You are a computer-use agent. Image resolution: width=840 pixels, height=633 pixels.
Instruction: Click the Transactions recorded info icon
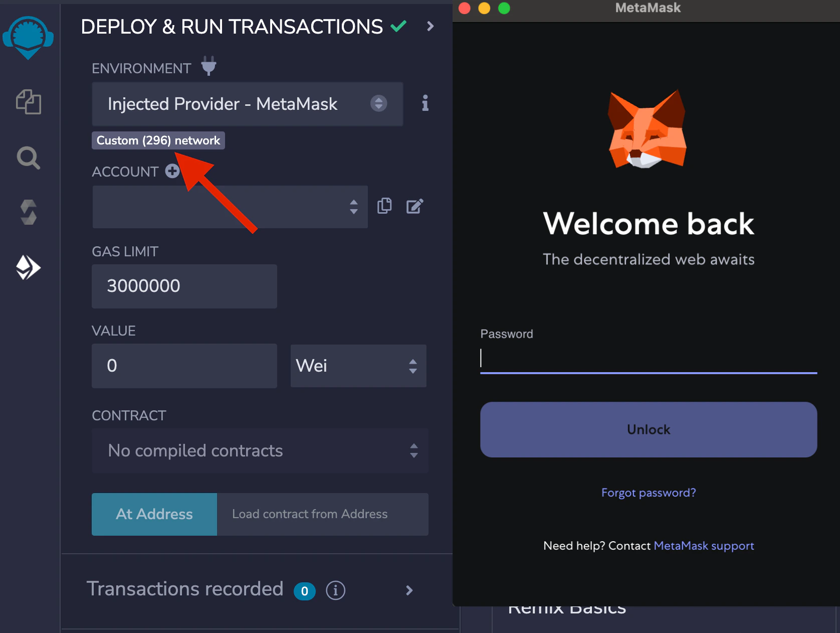336,590
